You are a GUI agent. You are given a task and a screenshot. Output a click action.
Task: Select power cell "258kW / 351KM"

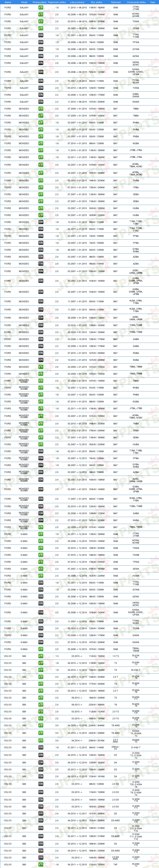click(96, 741)
